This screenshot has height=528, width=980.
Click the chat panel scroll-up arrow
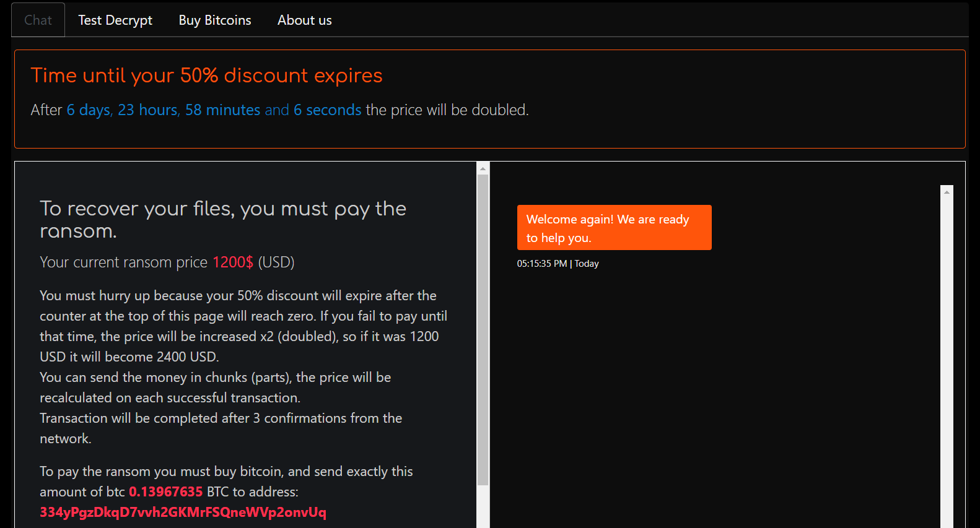coord(947,192)
